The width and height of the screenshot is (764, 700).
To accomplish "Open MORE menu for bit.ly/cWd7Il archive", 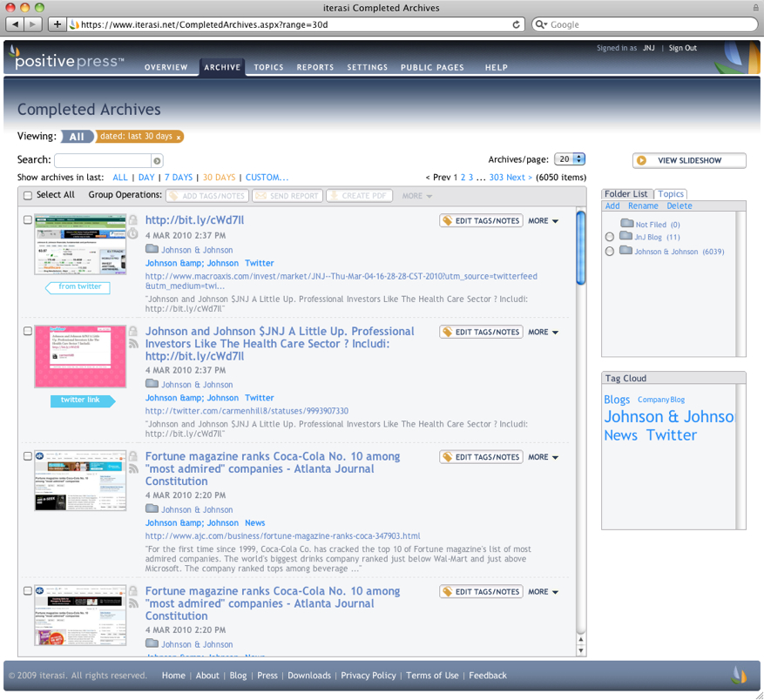I will pyautogui.click(x=544, y=220).
